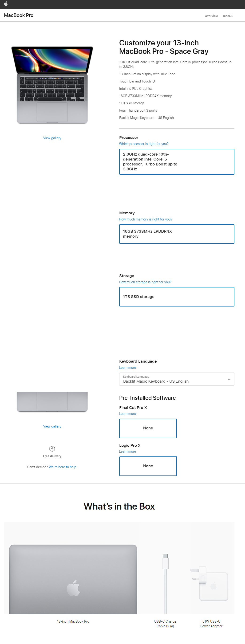Click the free delivery box icon
This screenshot has width=245, height=644.
tap(52, 448)
